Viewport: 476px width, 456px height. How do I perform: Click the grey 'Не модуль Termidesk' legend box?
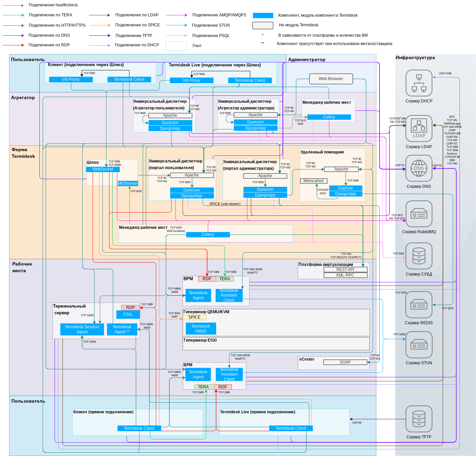point(263,25)
